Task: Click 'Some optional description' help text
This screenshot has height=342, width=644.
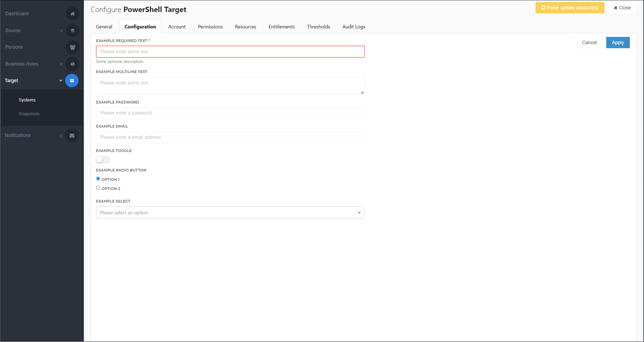Action: point(119,62)
